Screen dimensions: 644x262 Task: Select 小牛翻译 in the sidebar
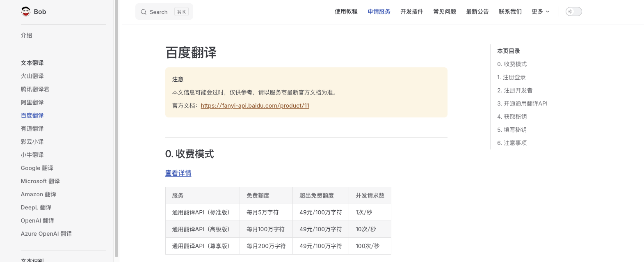[32, 155]
